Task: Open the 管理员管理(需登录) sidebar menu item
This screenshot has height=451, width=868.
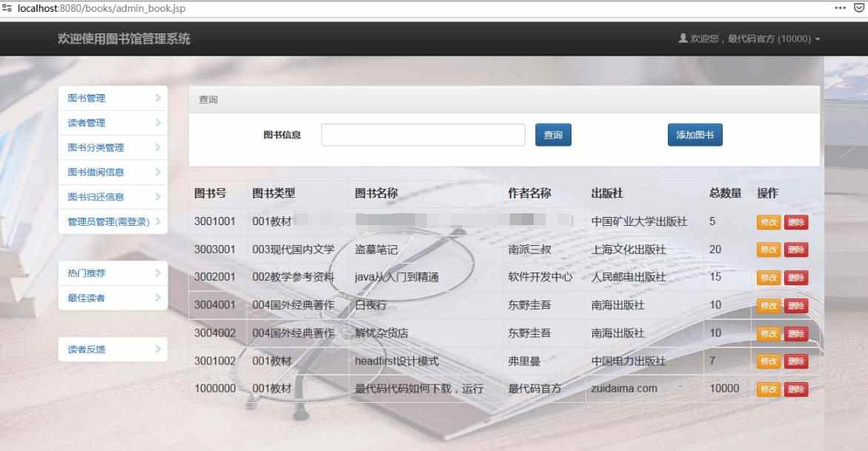Action: click(113, 221)
